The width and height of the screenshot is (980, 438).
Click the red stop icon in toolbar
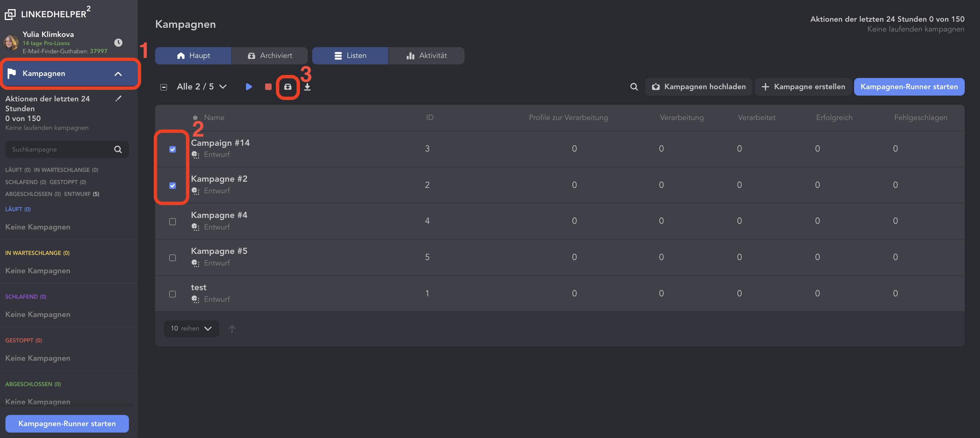click(268, 87)
